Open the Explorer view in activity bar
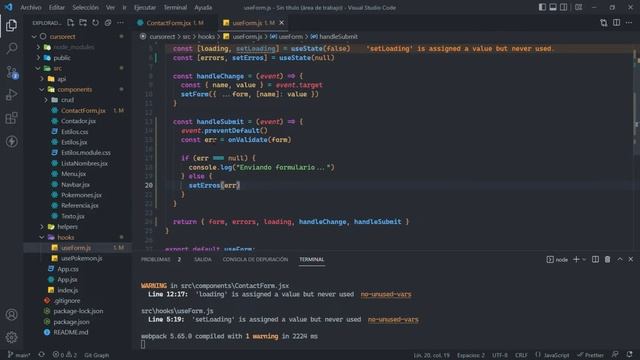The image size is (640, 360). (x=11, y=25)
